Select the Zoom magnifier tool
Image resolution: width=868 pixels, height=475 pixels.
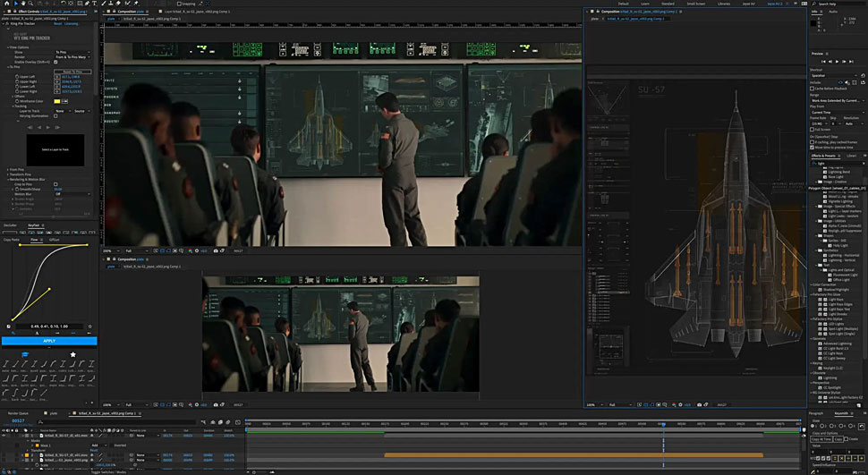coord(30,4)
